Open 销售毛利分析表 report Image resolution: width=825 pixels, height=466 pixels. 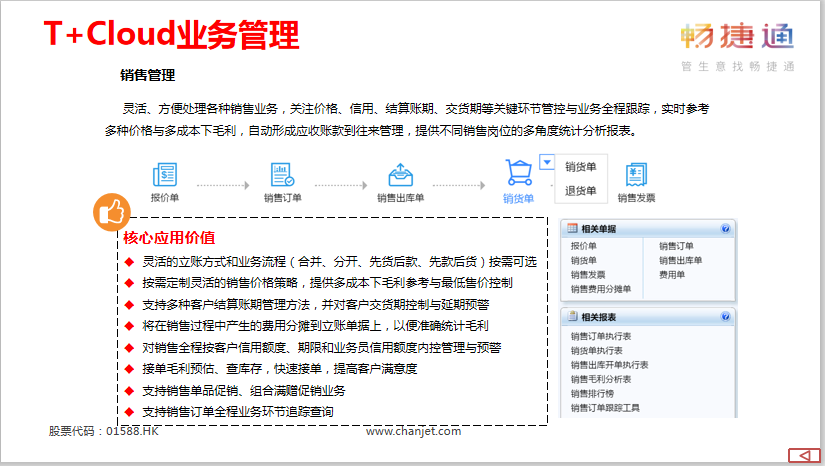click(601, 379)
